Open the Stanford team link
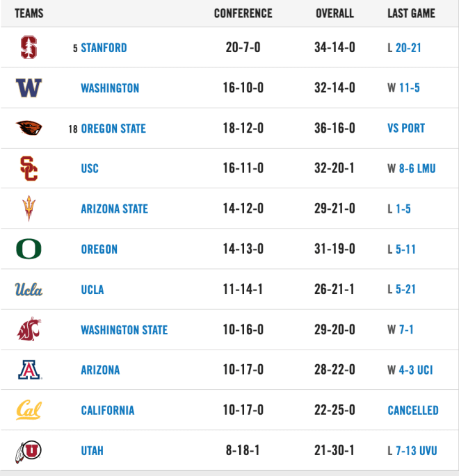The width and height of the screenshot is (459, 476). click(x=104, y=48)
